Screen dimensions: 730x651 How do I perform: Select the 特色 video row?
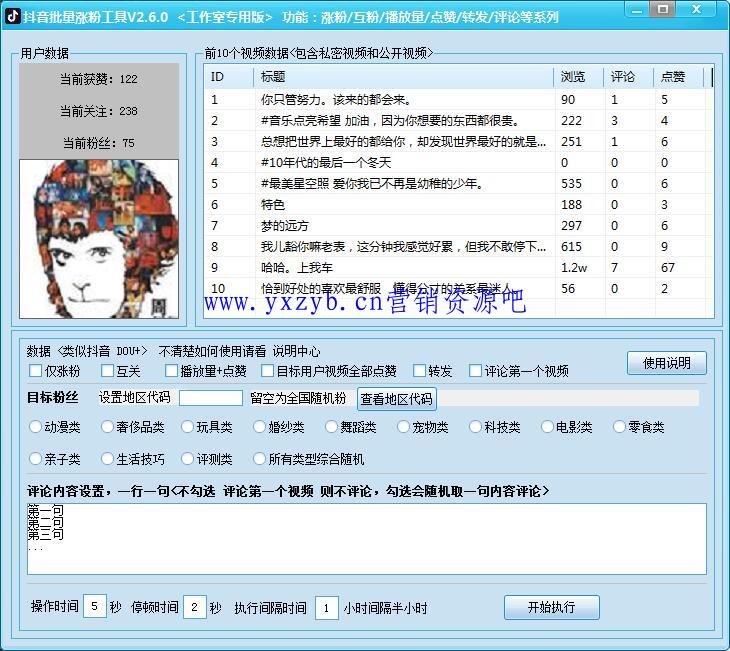(x=459, y=204)
